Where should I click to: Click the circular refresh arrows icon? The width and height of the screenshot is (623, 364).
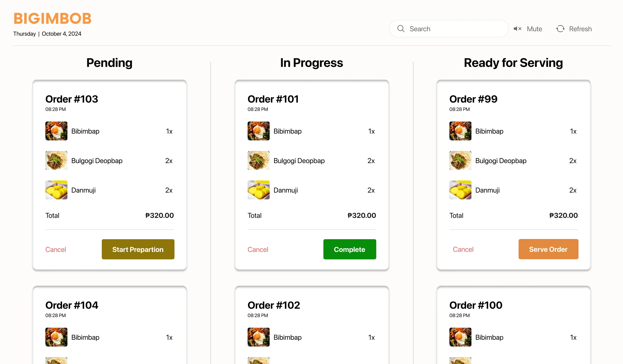tap(560, 29)
